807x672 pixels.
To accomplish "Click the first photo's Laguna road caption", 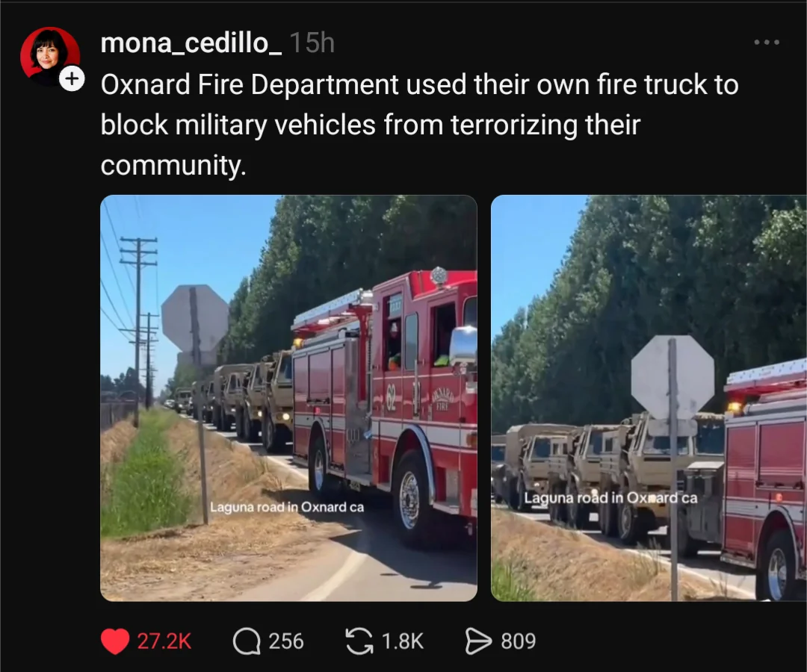I will pos(287,507).
